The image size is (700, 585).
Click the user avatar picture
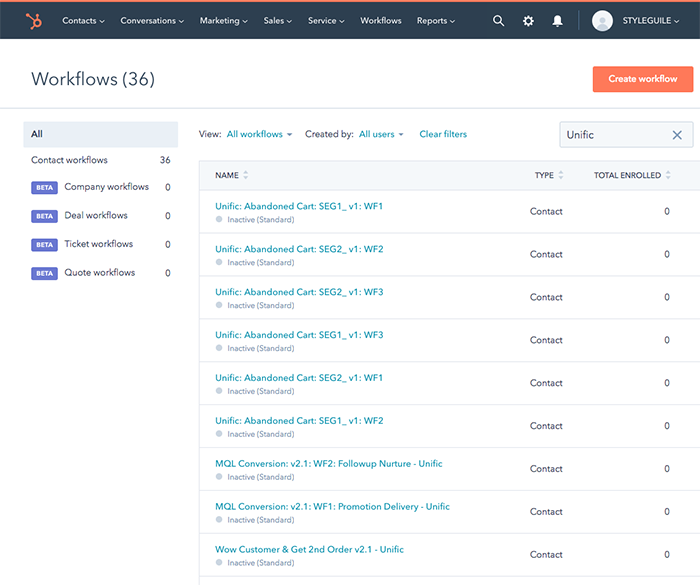[x=602, y=21]
